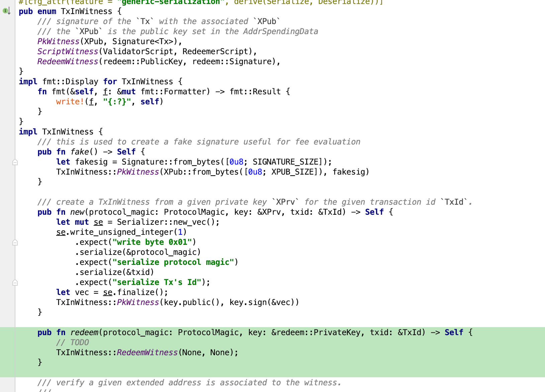This screenshot has height=392, width=545.
Task: Click the "serialize protocol magic" string
Action: tap(173, 262)
